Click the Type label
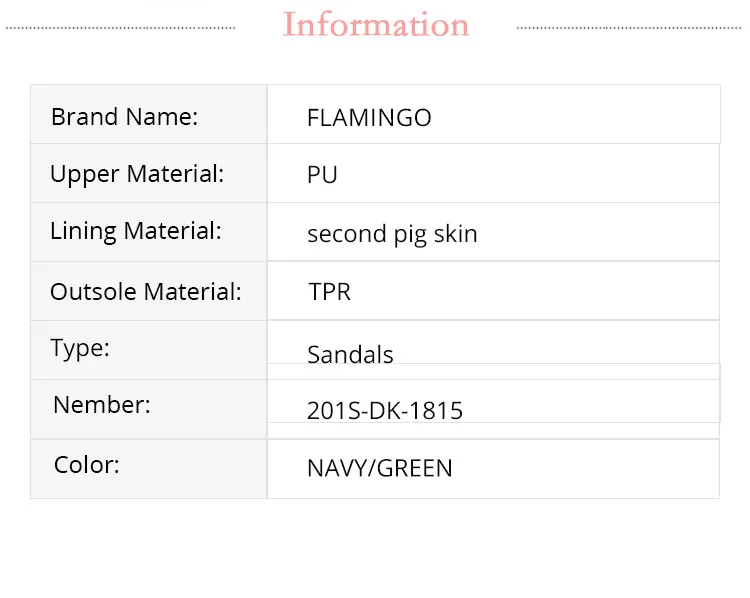This screenshot has width=750, height=598. click(80, 348)
